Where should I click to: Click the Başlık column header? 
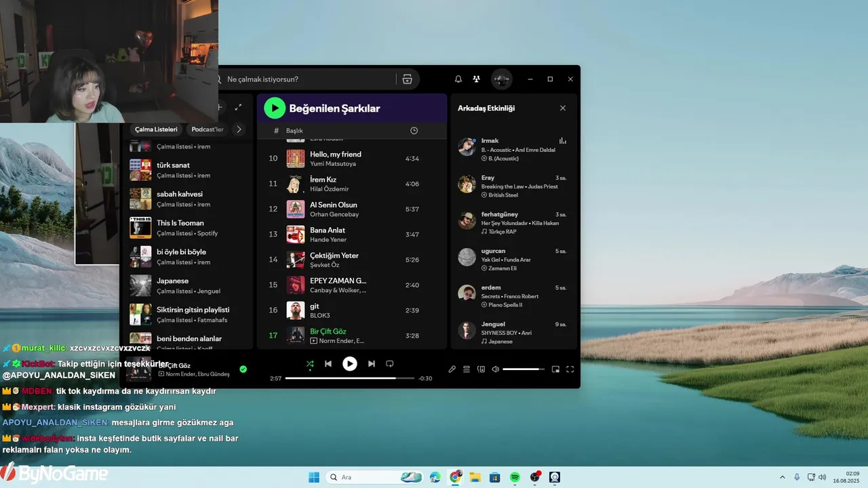[294, 130]
